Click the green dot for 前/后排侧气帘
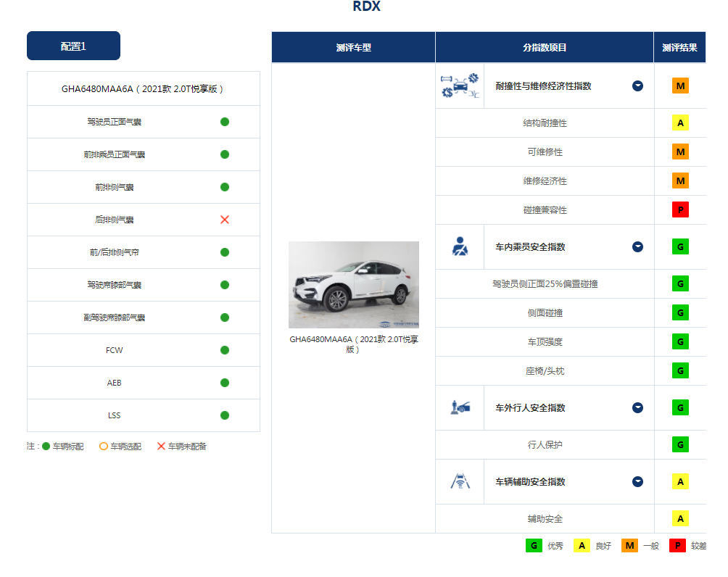The height and width of the screenshot is (577, 728). 225,252
